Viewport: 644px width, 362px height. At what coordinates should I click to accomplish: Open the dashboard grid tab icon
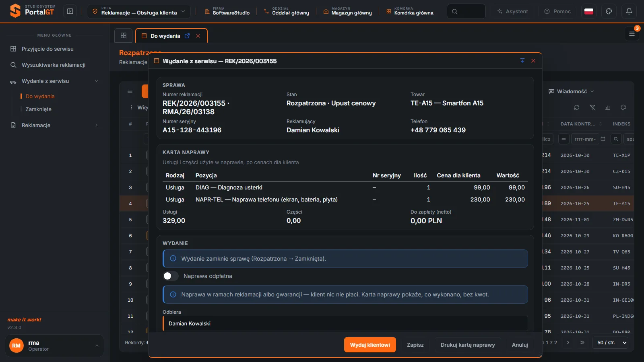(124, 35)
